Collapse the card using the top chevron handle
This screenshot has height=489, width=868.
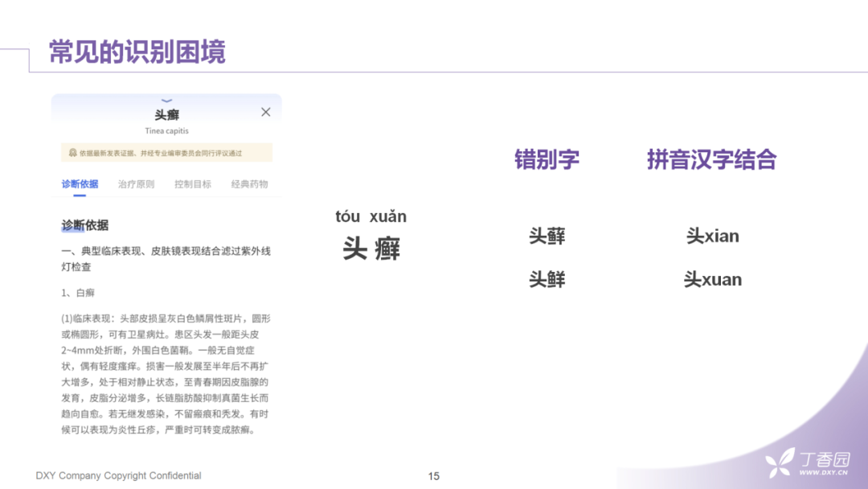167,101
